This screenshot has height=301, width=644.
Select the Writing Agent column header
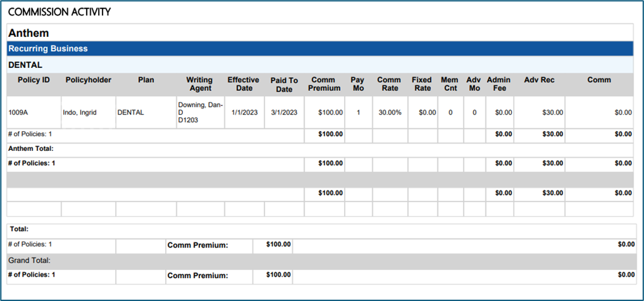199,84
